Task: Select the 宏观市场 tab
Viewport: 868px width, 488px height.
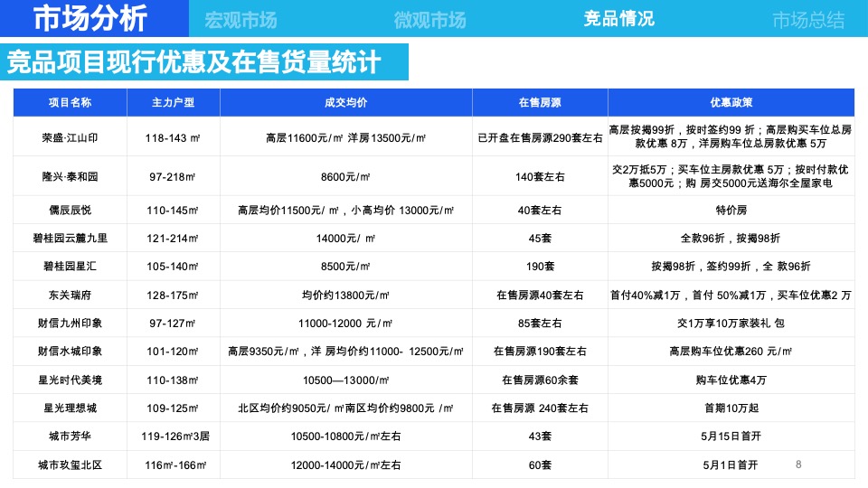Action: click(x=241, y=20)
